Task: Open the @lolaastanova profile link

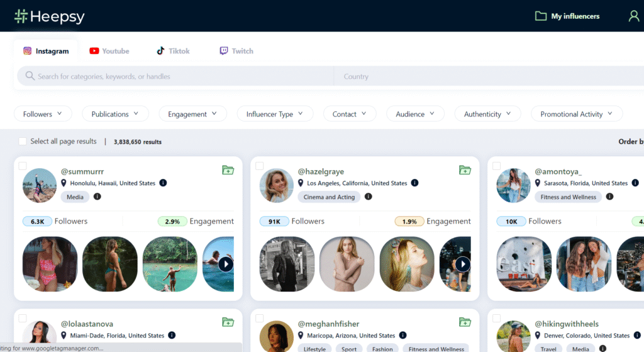Action: click(87, 324)
